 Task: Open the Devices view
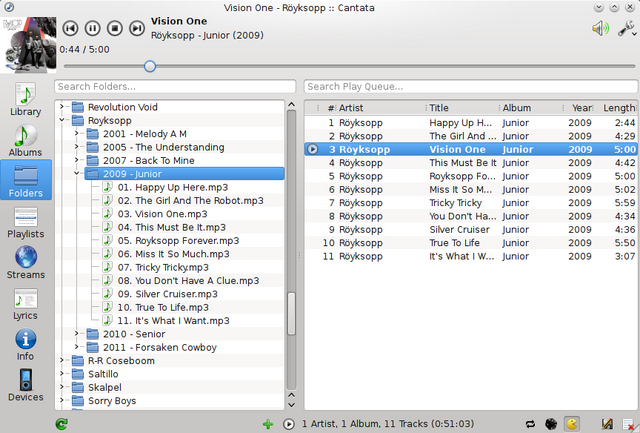(x=26, y=386)
